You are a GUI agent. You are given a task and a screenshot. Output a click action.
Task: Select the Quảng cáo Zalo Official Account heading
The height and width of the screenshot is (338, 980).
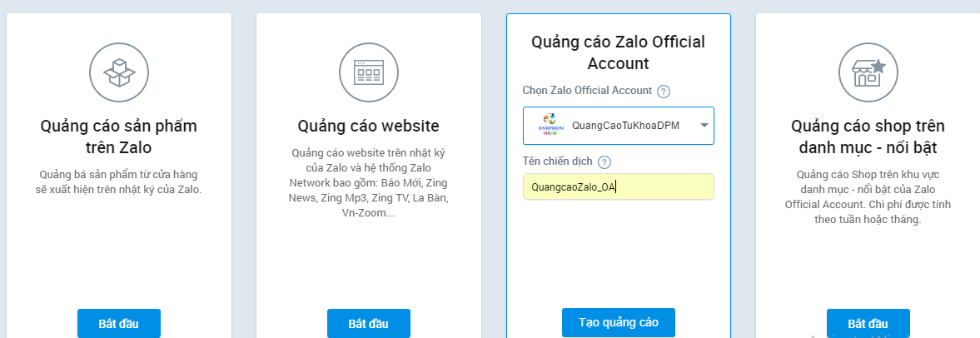[618, 52]
